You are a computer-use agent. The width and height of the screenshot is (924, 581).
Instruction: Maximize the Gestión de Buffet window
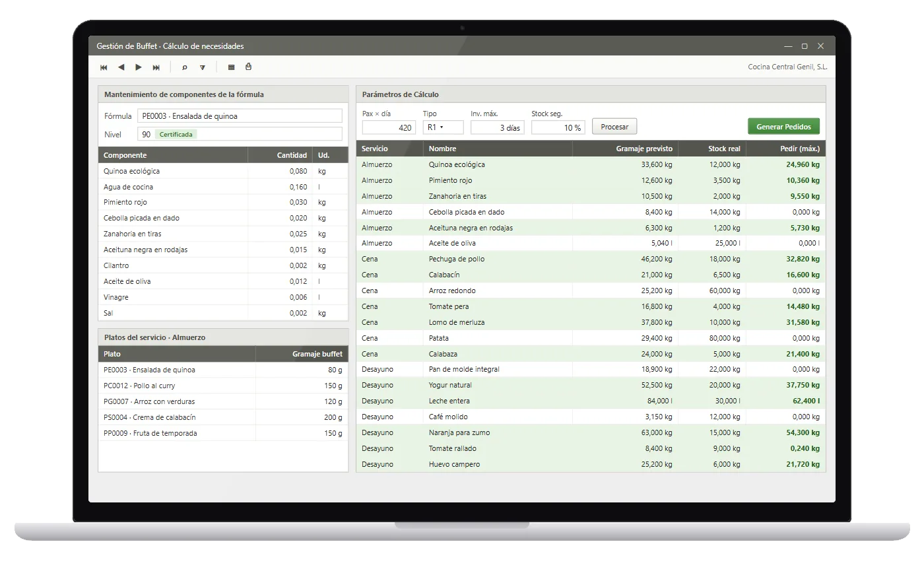[805, 46]
